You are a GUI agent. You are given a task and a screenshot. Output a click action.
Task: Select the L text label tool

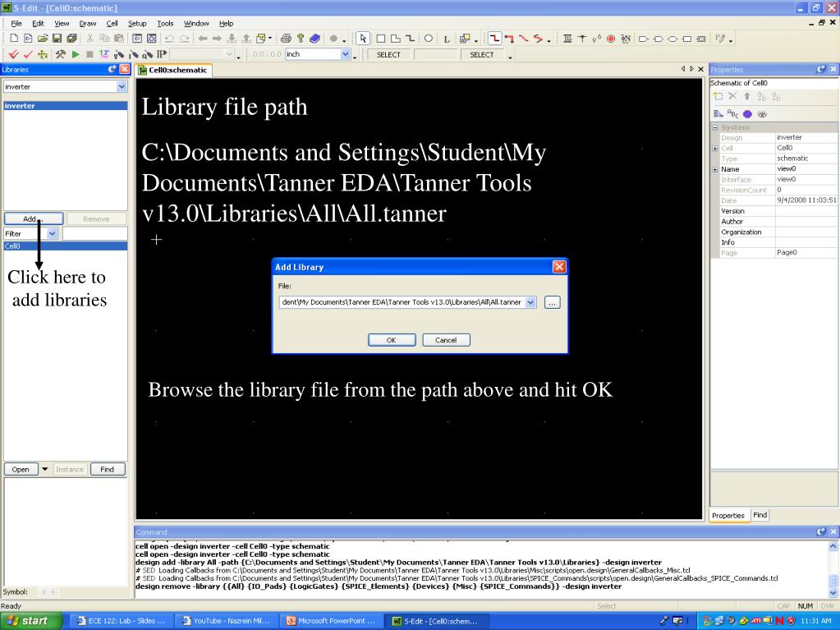(x=447, y=39)
